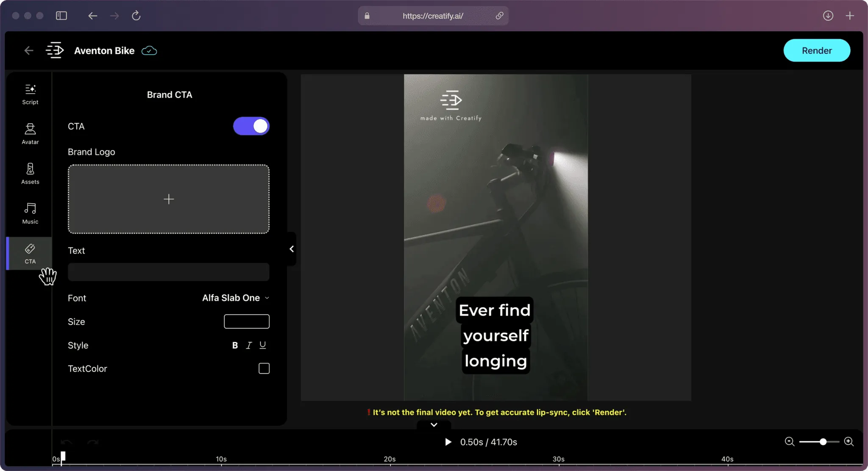The width and height of the screenshot is (868, 471).
Task: Toggle italic text style
Action: pyautogui.click(x=249, y=346)
